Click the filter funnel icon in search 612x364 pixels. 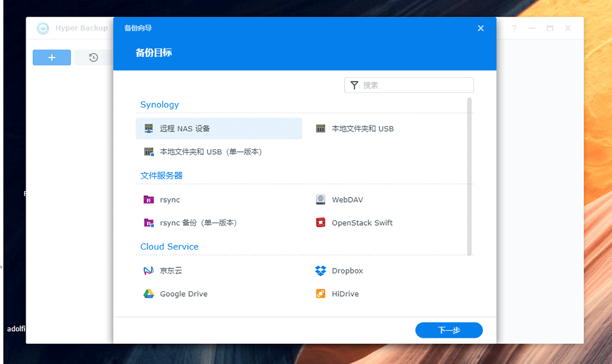click(354, 85)
